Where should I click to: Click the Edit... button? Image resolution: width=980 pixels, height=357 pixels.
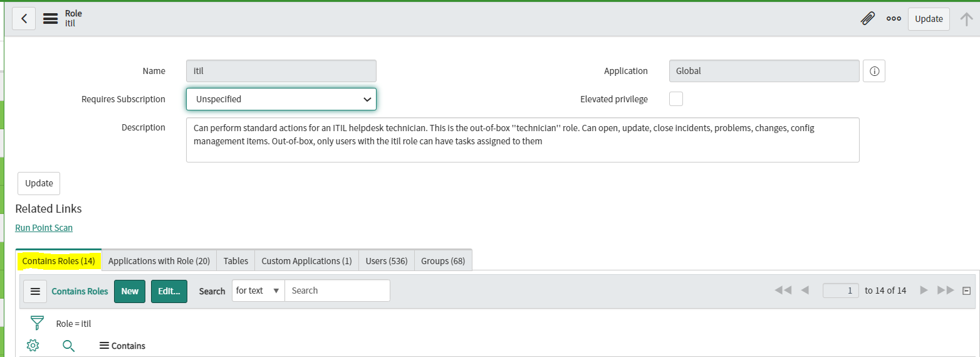(169, 291)
